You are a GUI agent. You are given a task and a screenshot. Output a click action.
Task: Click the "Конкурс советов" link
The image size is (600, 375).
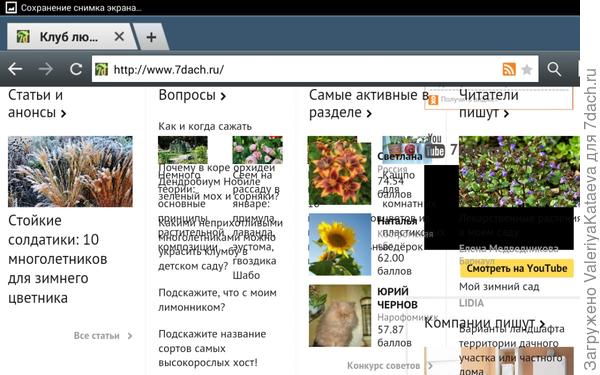[x=390, y=365]
